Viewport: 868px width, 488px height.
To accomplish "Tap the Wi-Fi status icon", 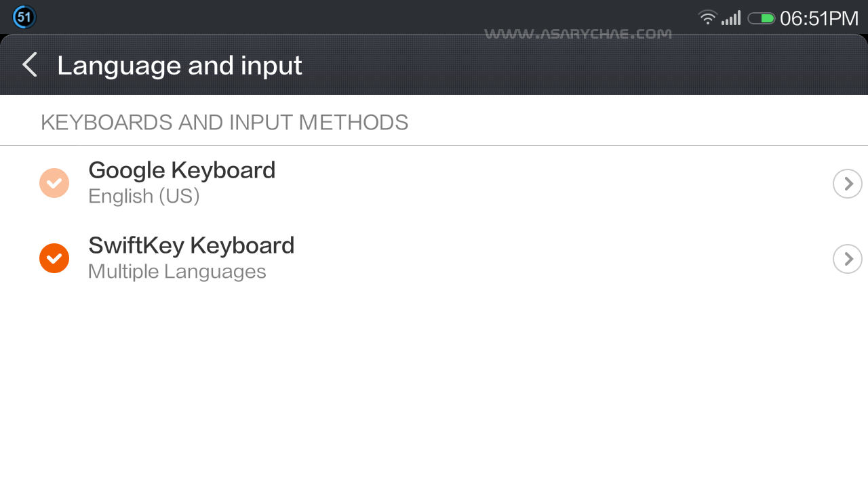I will click(707, 18).
